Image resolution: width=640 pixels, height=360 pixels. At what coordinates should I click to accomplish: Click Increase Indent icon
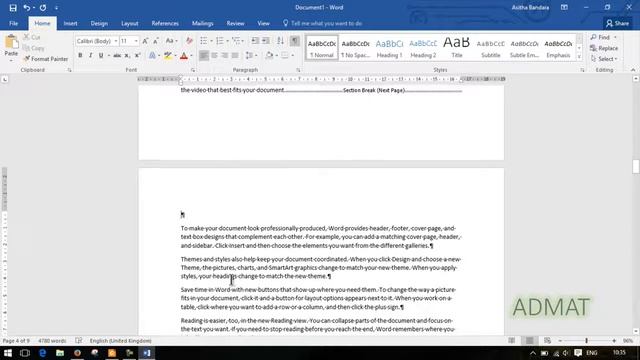click(266, 41)
